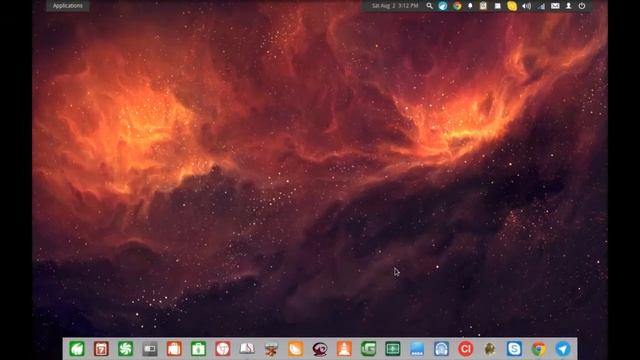The image size is (640, 360).
Task: Open the power session indicator
Action: tap(582, 6)
